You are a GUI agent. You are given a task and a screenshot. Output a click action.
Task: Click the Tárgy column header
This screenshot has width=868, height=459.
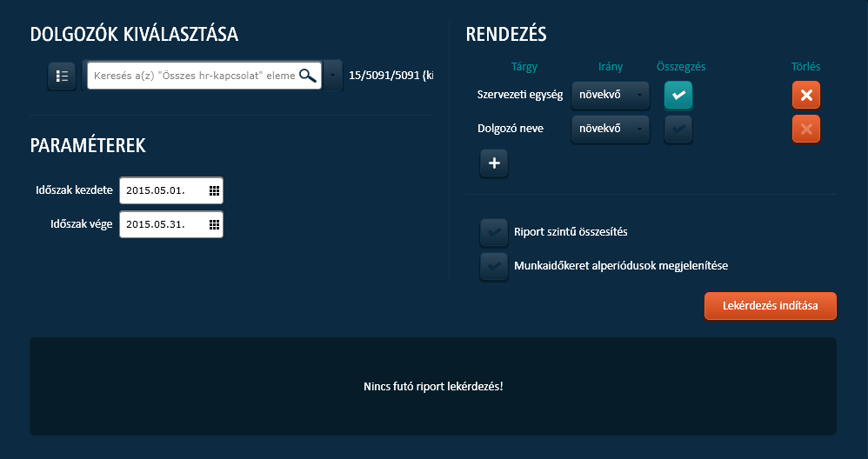tap(524, 67)
